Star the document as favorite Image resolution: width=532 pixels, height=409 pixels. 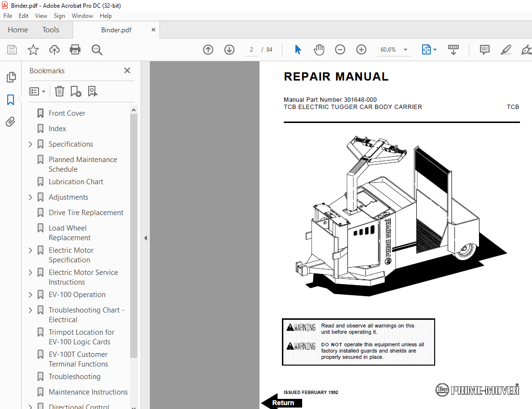click(33, 50)
